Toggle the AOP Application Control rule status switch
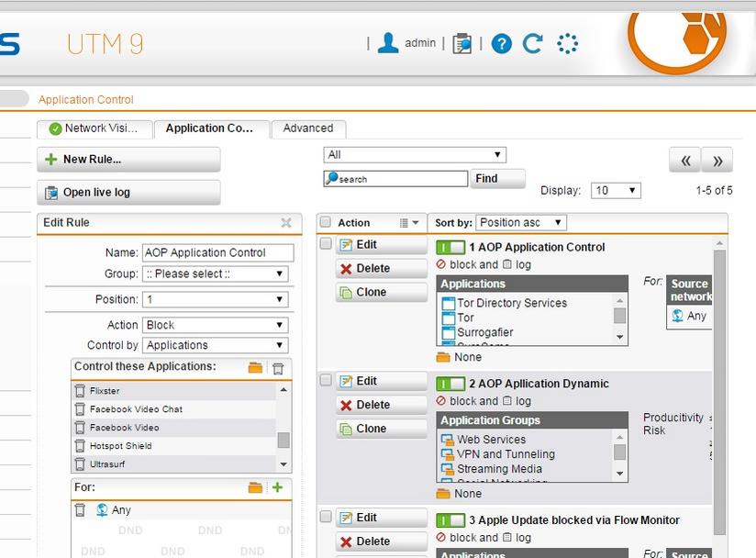The image size is (756, 558). 450,248
